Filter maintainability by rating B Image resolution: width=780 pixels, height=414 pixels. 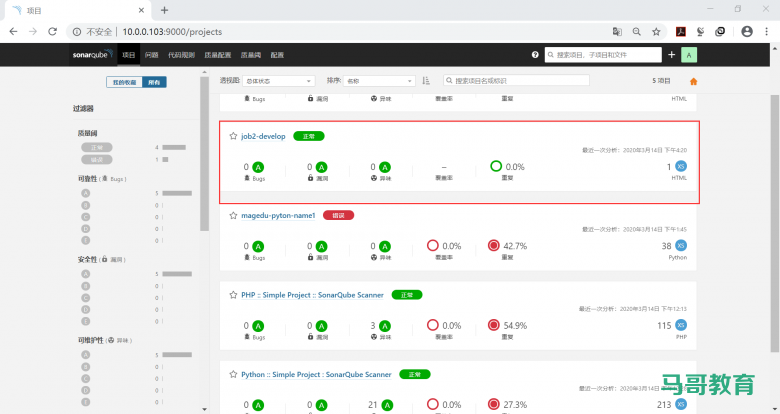(x=86, y=367)
